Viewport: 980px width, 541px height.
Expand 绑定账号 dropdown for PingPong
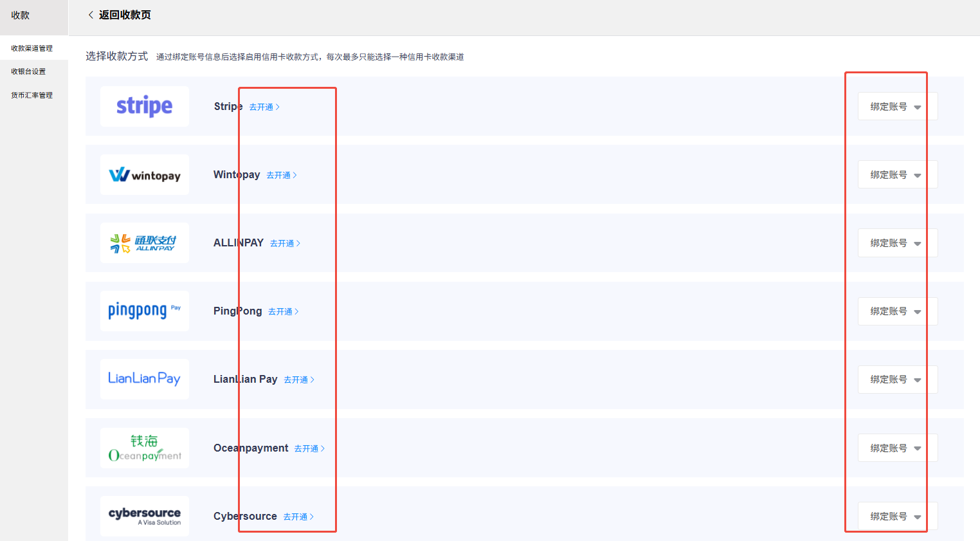[897, 311]
